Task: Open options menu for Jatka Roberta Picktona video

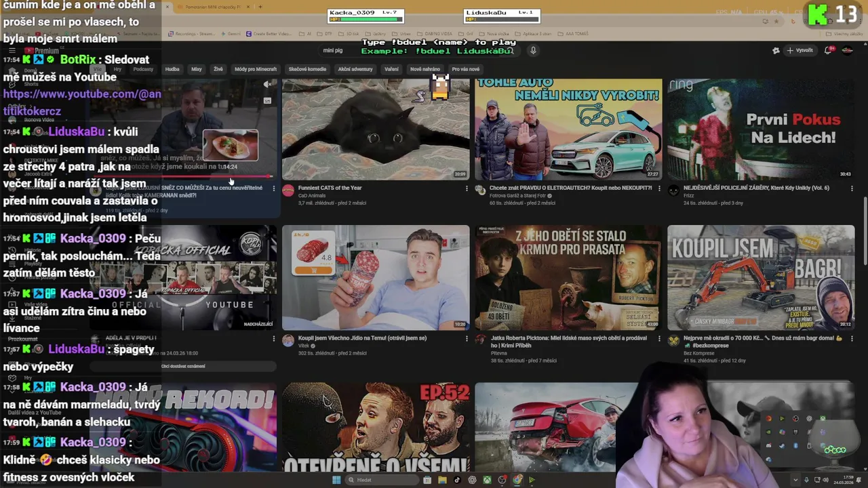Action: [659, 338]
